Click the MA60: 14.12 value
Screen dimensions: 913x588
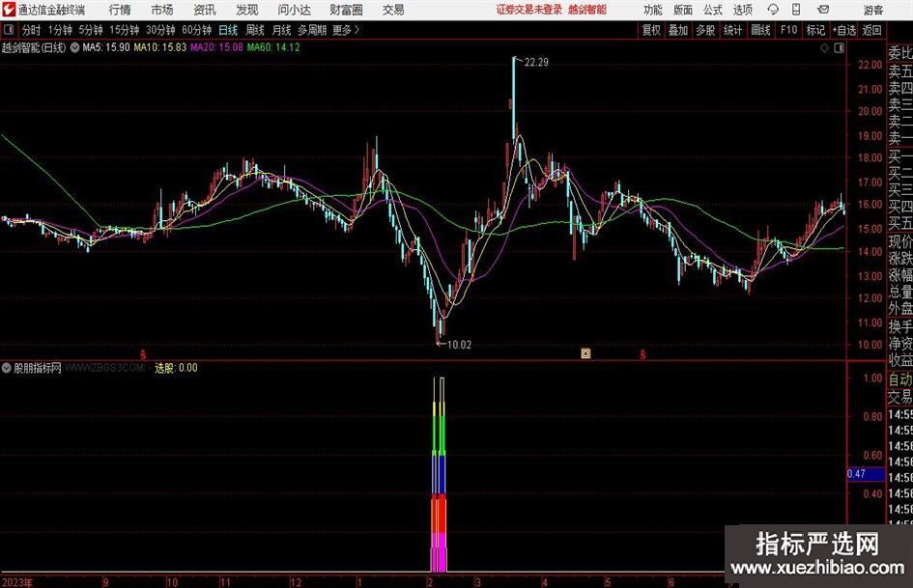tap(273, 47)
